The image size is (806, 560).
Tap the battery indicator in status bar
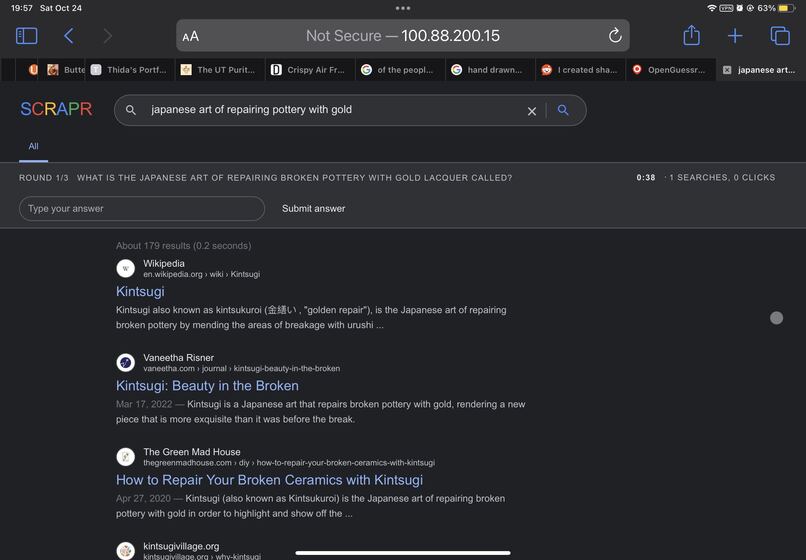[x=786, y=8]
